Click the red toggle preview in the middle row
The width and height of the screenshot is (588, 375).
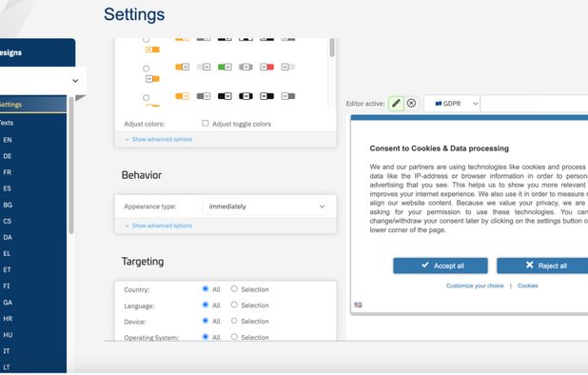click(x=267, y=68)
